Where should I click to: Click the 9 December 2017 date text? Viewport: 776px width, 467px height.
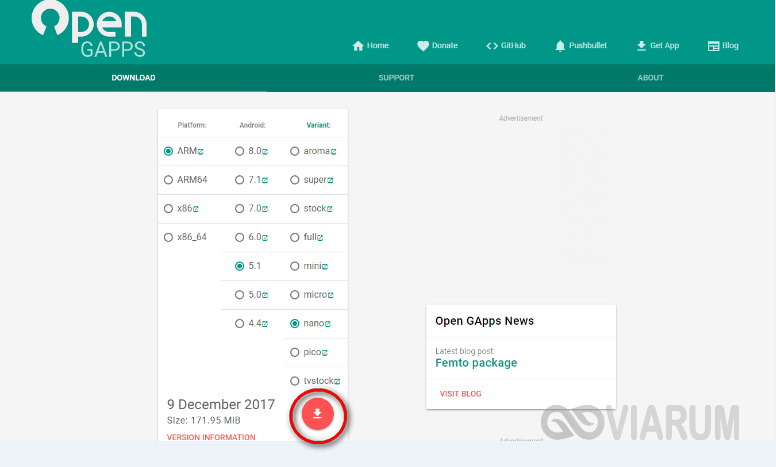pos(221,405)
